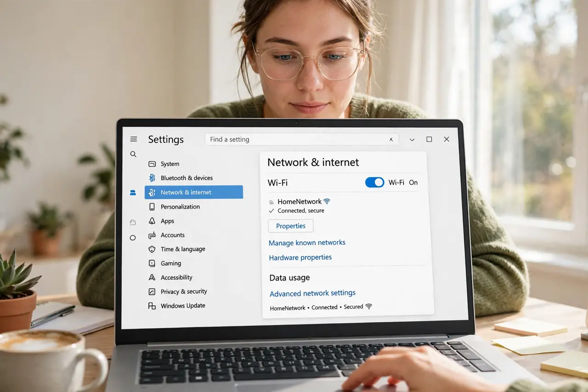Click the Properties button
Screen dimensions: 588x392
click(291, 226)
